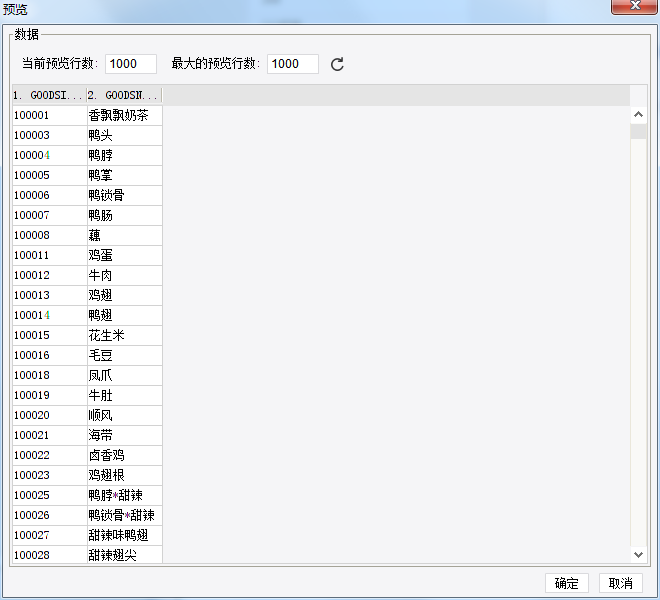
Task: Select cell 牛肉
Action: pyautogui.click(x=125, y=275)
